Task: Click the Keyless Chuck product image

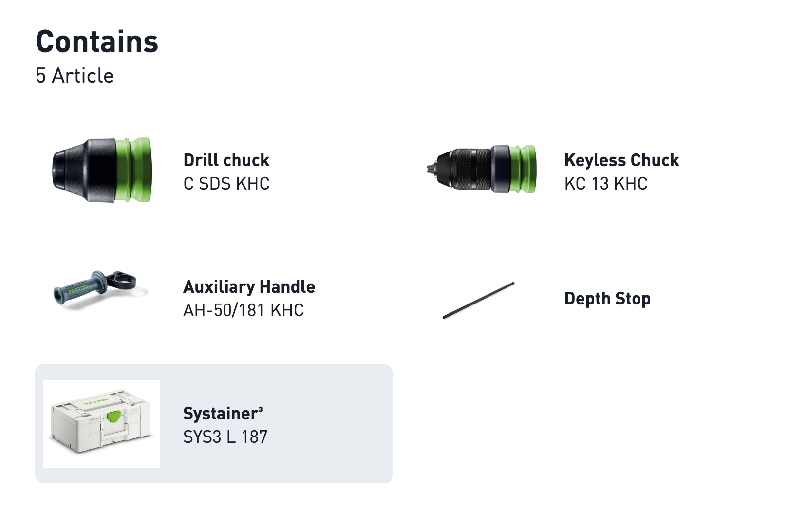Action: click(x=482, y=170)
